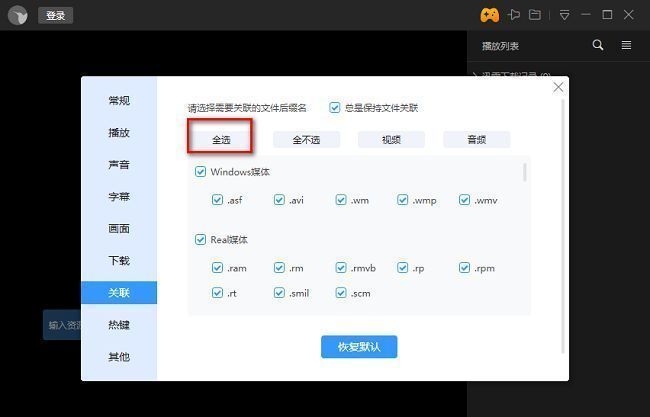This screenshot has width=650, height=417.
Task: Uncheck the .wm extension checkbox
Action: [341, 200]
